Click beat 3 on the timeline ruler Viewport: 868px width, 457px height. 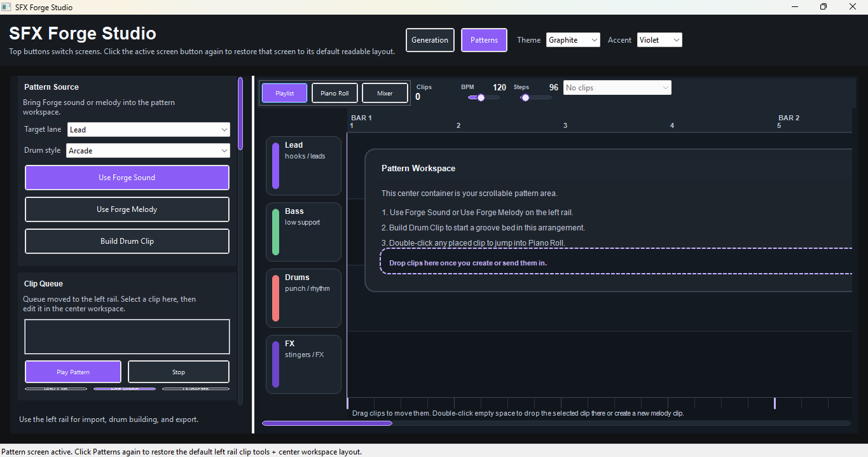(565, 126)
